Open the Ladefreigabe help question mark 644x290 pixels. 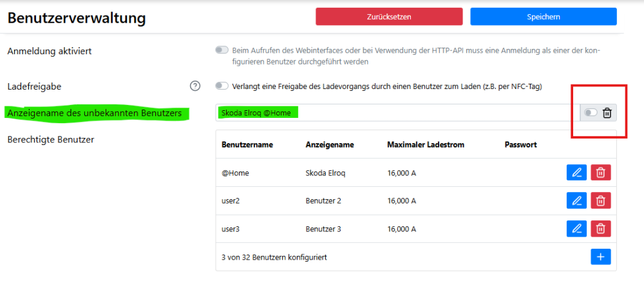click(195, 86)
